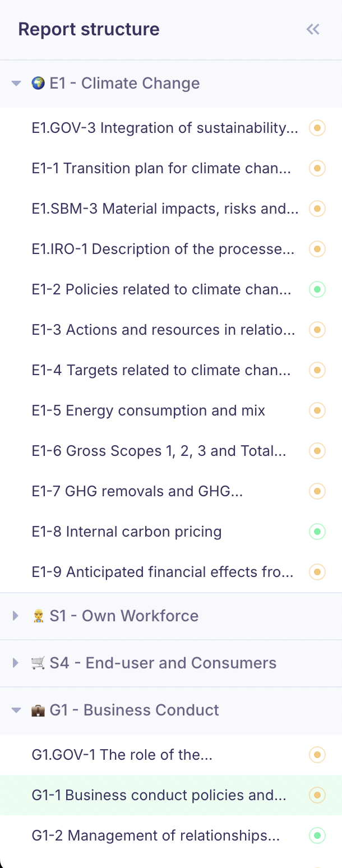Go to E1-4 Targets related to climate change

coord(161,370)
